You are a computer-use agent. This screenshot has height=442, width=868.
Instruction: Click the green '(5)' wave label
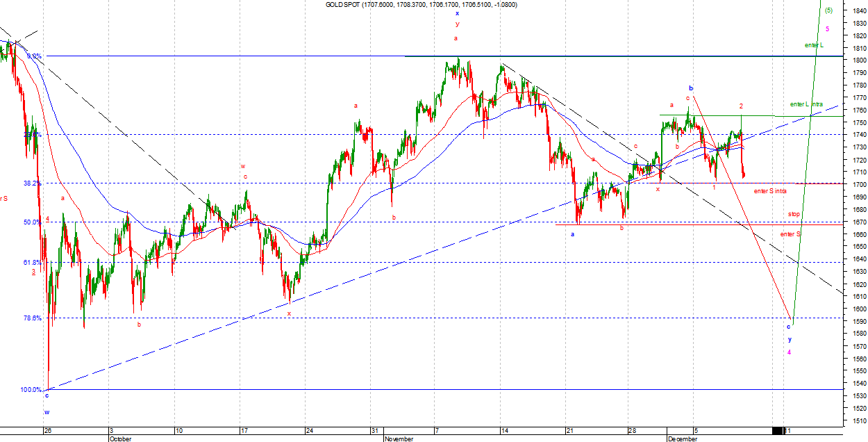[x=828, y=10]
